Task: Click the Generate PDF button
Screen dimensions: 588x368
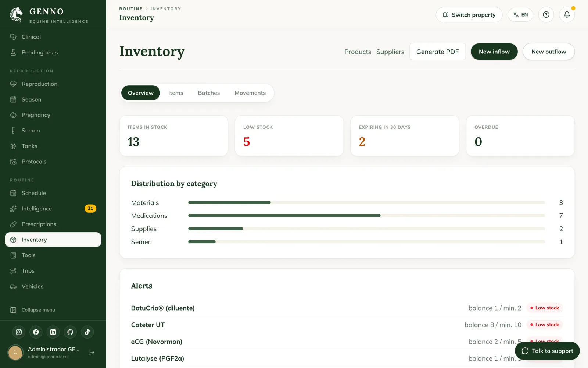Action: point(437,52)
